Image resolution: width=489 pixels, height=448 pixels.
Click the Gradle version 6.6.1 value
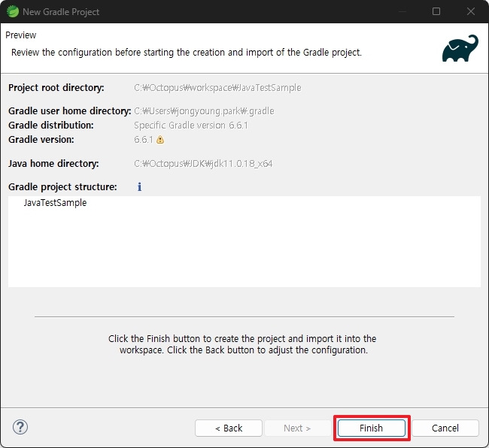click(144, 140)
